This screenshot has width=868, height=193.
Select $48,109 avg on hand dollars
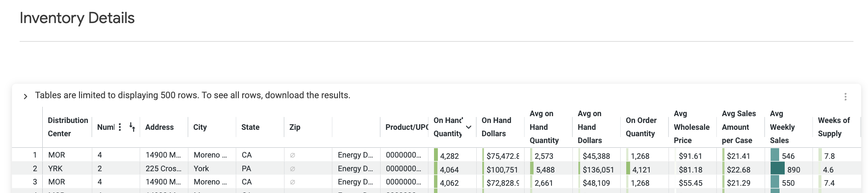pos(596,182)
